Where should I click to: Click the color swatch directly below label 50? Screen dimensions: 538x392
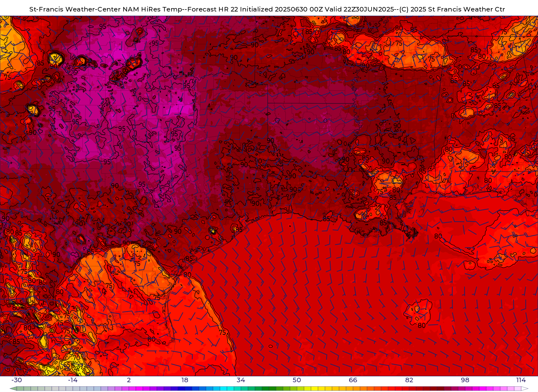click(x=300, y=389)
